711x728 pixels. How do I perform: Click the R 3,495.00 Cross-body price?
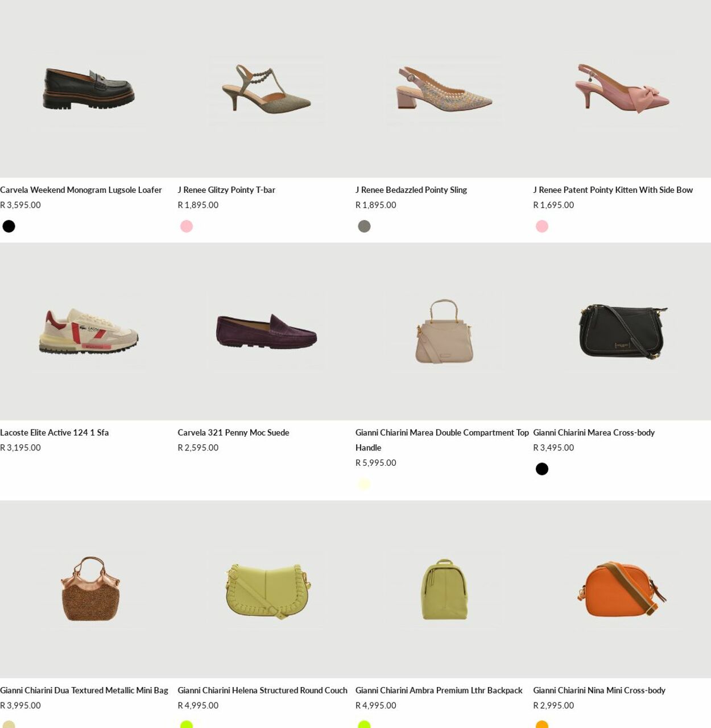click(553, 448)
